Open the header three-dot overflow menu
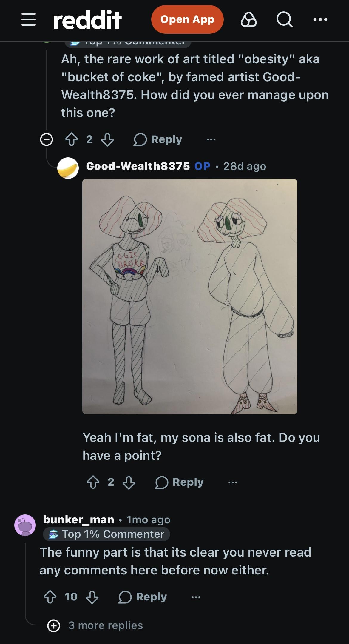 [x=320, y=20]
